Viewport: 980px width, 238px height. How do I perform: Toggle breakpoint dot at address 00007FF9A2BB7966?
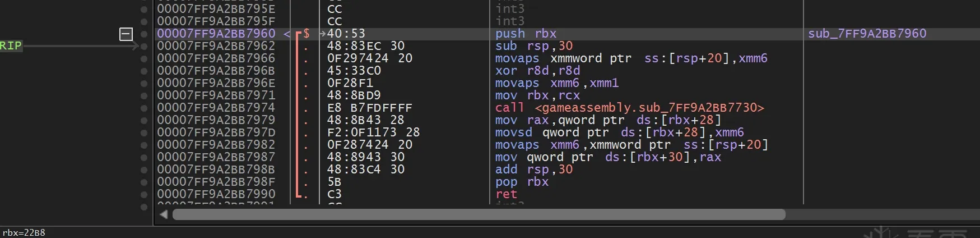point(144,58)
